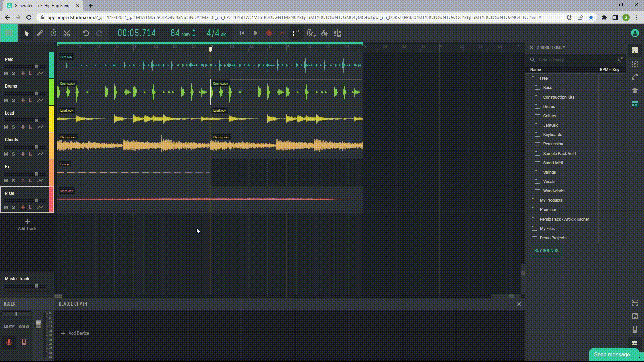The image size is (644, 362).
Task: Mute the Fx track
Action: click(6, 180)
